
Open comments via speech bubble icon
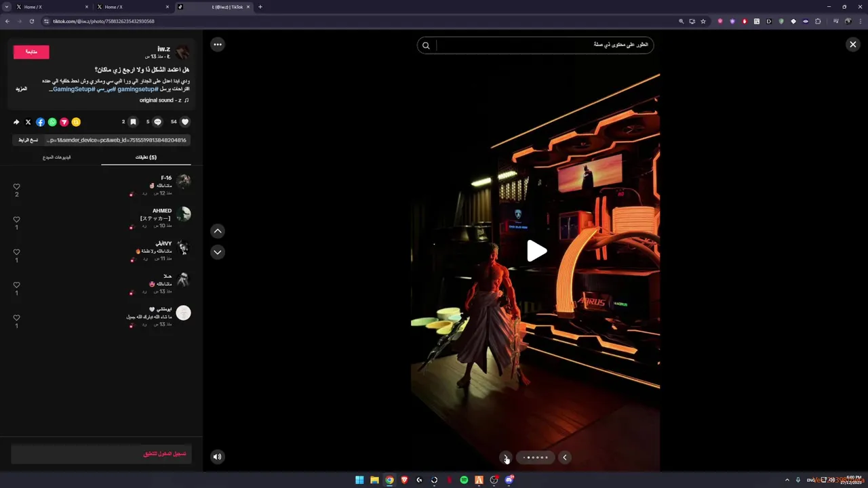coord(158,122)
